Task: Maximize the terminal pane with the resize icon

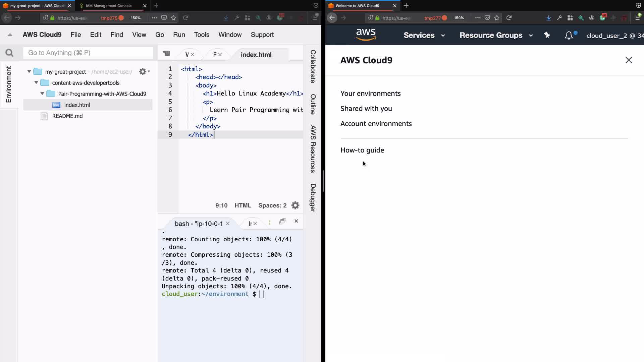Action: (282, 221)
